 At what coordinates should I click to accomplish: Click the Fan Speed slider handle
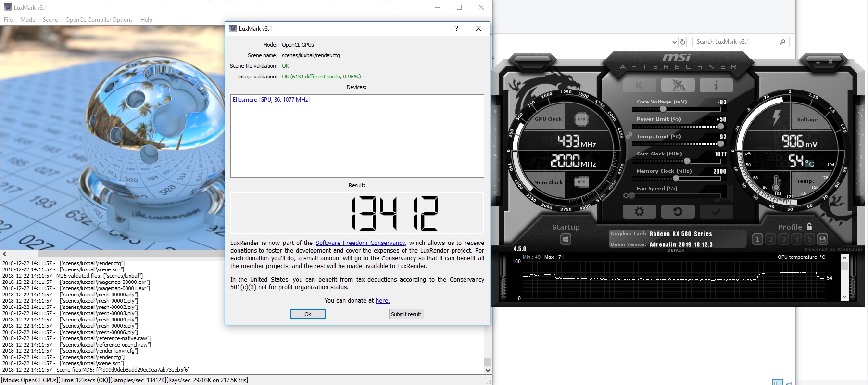(x=632, y=196)
